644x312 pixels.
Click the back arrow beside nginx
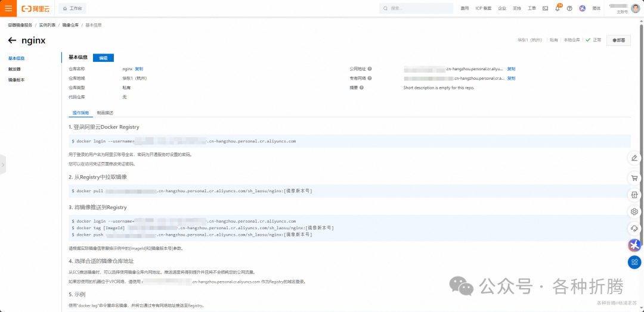point(13,40)
